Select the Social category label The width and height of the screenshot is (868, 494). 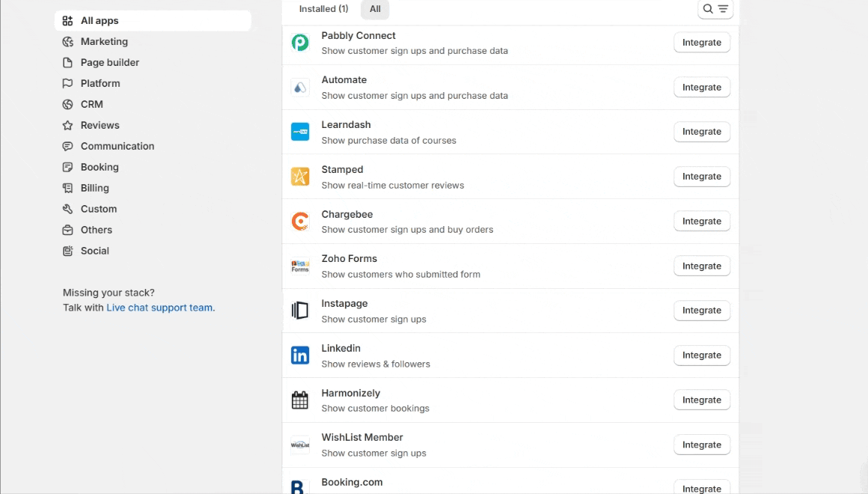click(95, 251)
